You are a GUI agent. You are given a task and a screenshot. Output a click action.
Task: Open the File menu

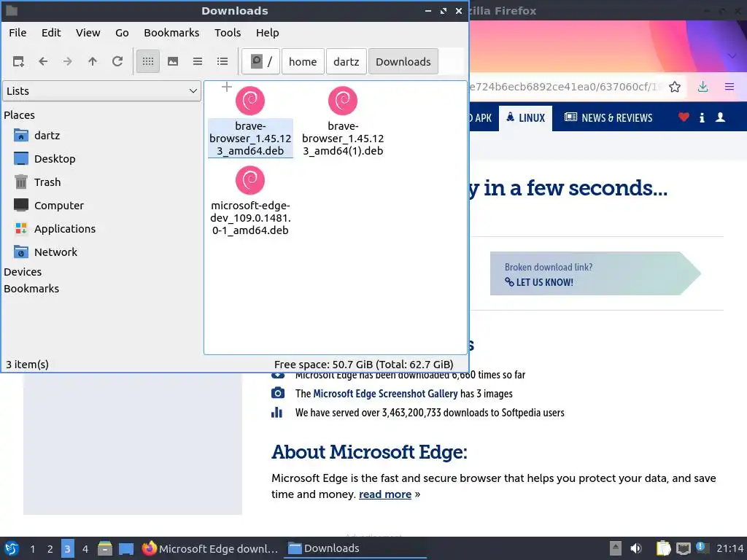tap(18, 33)
